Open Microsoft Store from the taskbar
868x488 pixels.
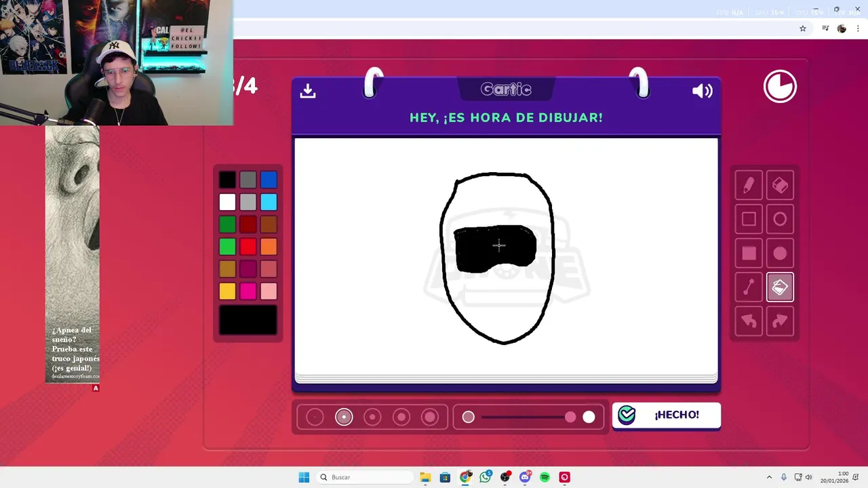pyautogui.click(x=445, y=477)
